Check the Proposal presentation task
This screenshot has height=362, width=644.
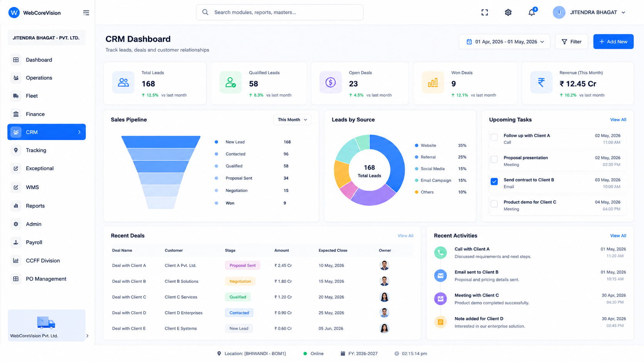coord(494,159)
